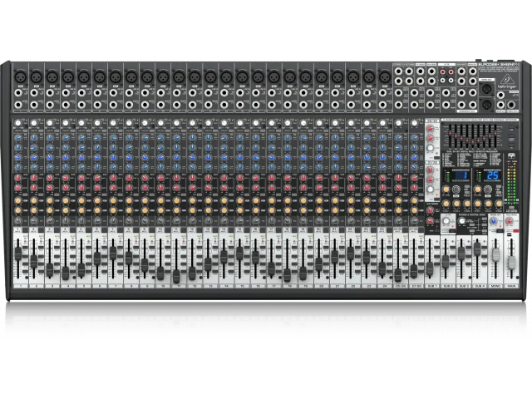
Task: Click channel 24 XLR mic input
Action: point(385,77)
